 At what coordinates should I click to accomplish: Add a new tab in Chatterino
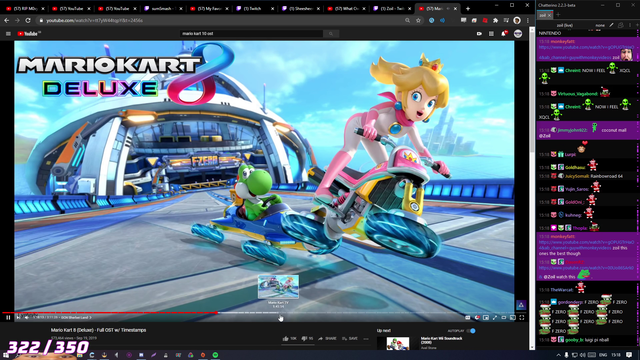click(x=558, y=15)
